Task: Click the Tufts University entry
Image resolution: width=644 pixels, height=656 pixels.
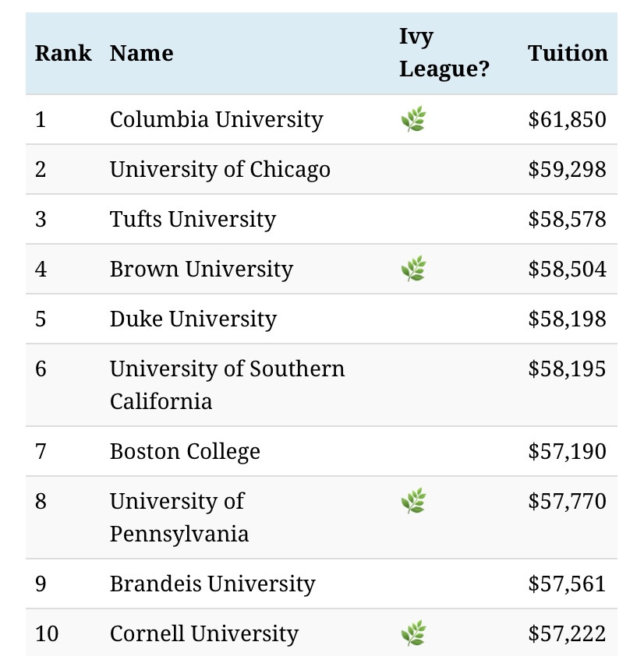Action: pyautogui.click(x=193, y=219)
